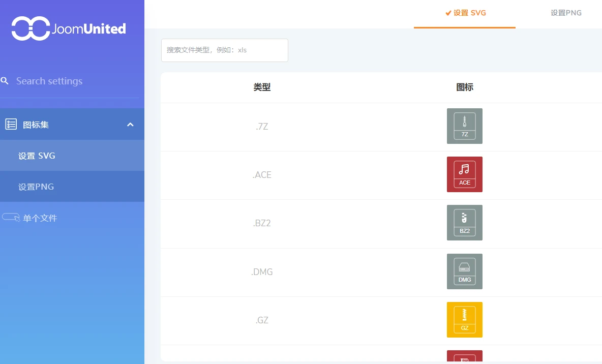The image size is (602, 364).
Task: Open the 设置 SVG tab
Action: click(465, 13)
